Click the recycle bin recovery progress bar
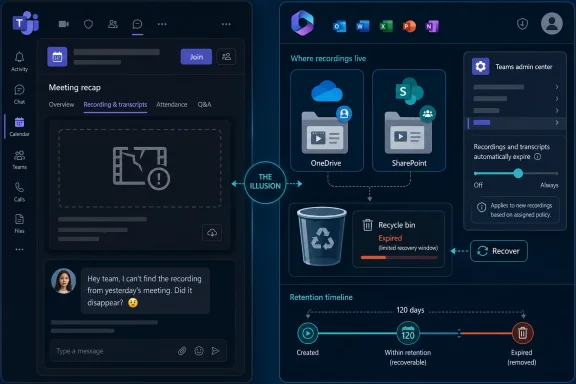The image size is (576, 384). point(399,258)
